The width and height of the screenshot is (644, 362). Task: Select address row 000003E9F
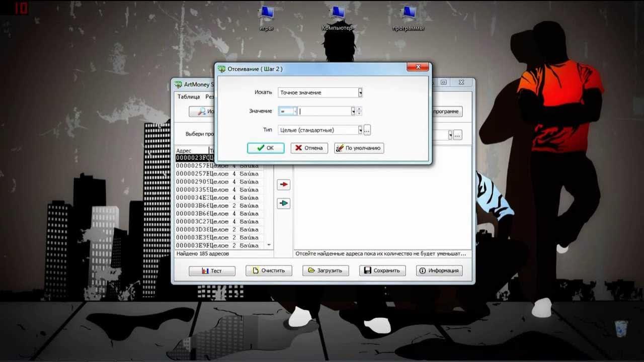219,245
